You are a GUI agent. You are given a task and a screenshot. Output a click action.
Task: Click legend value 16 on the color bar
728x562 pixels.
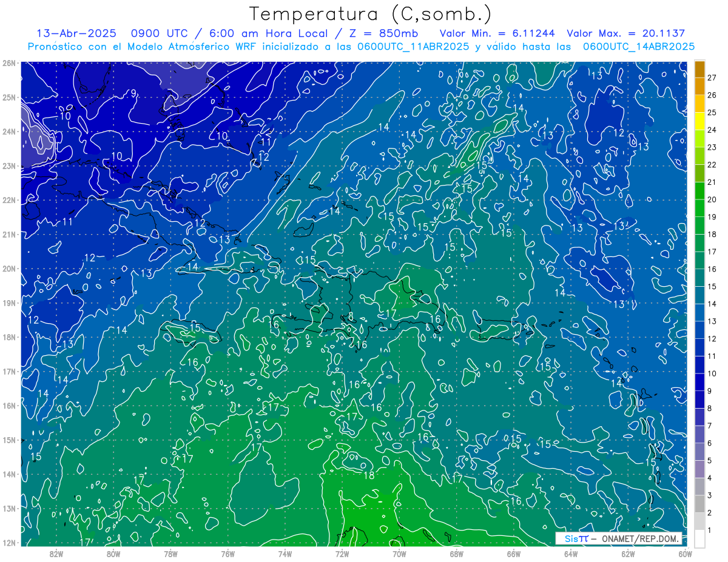pos(712,269)
